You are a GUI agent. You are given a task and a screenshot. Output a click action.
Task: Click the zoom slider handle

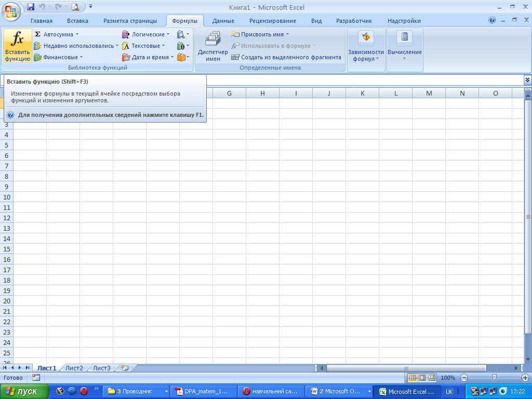pos(495,377)
